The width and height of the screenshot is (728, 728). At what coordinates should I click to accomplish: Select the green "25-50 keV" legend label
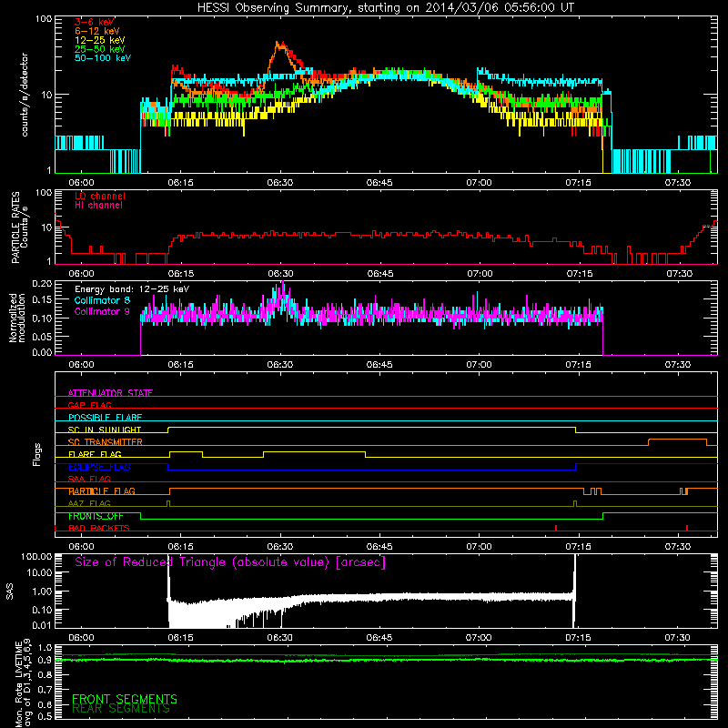click(100, 49)
